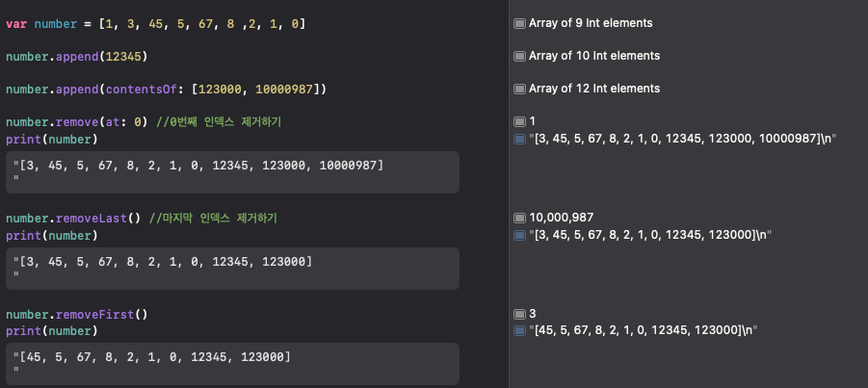
Task: Click the comment '마지막 인덱스 제거하기'
Action: [x=213, y=219]
